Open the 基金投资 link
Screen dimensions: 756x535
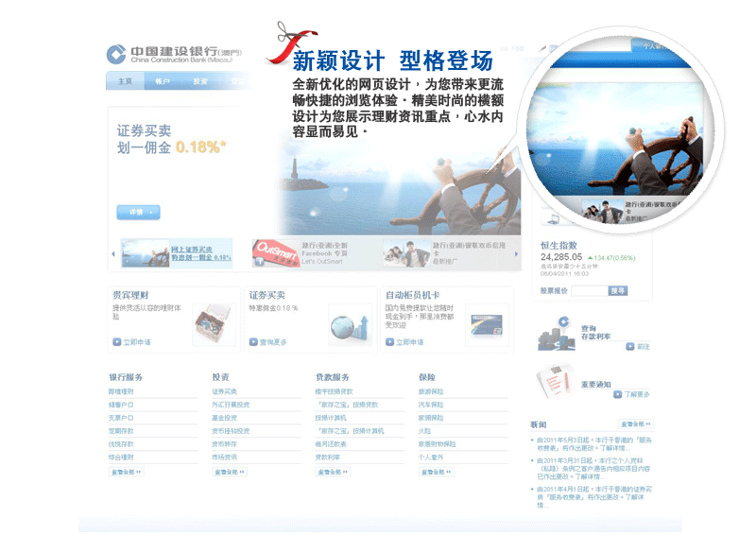[x=224, y=418]
